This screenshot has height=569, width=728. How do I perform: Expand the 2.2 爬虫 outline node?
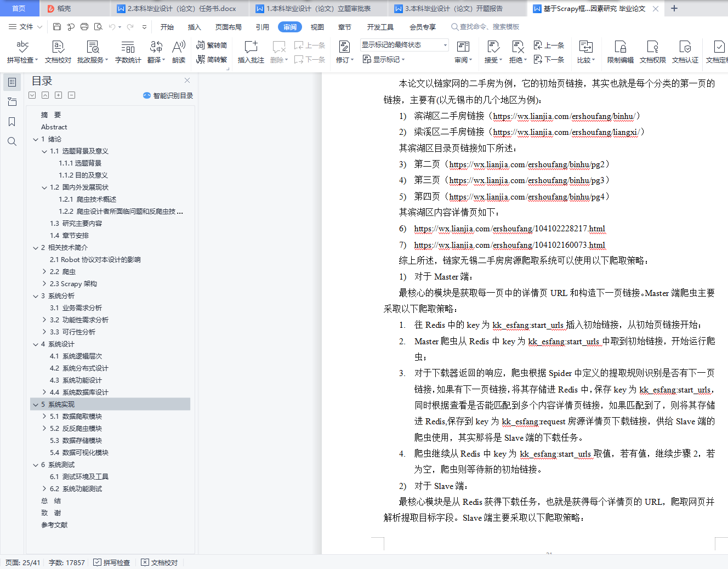coord(44,272)
